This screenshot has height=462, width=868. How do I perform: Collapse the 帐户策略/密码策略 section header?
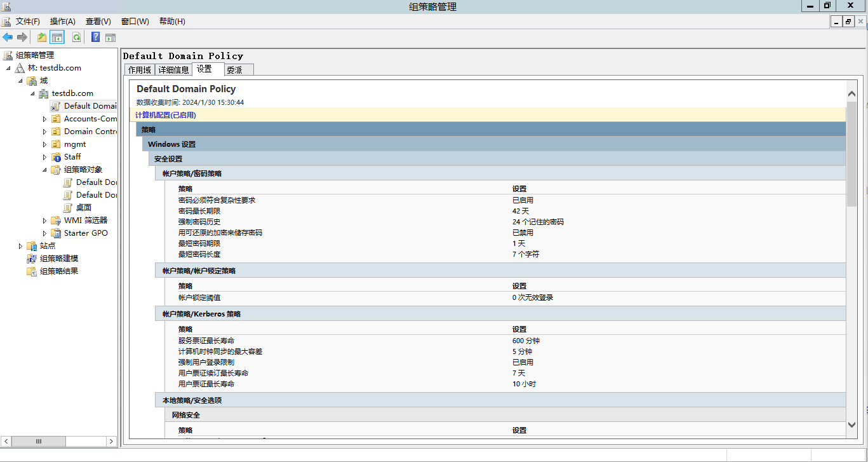pos(500,173)
